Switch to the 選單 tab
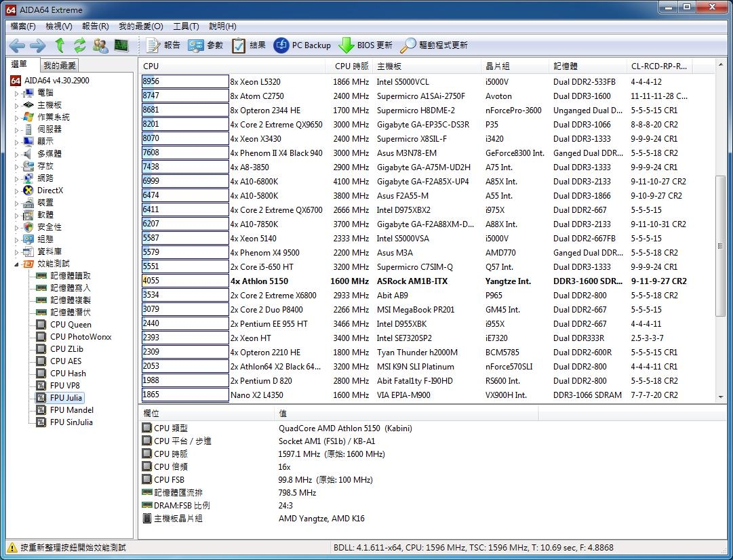 click(20, 64)
